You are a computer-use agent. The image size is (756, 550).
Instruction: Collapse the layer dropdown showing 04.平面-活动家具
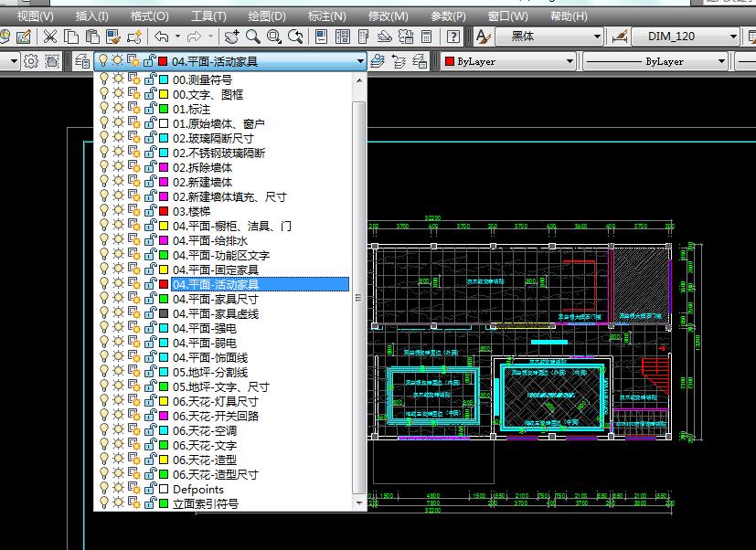359,61
